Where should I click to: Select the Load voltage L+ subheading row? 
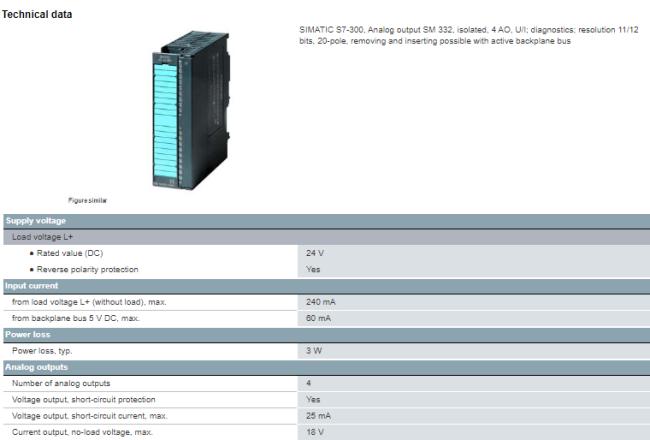40,236
